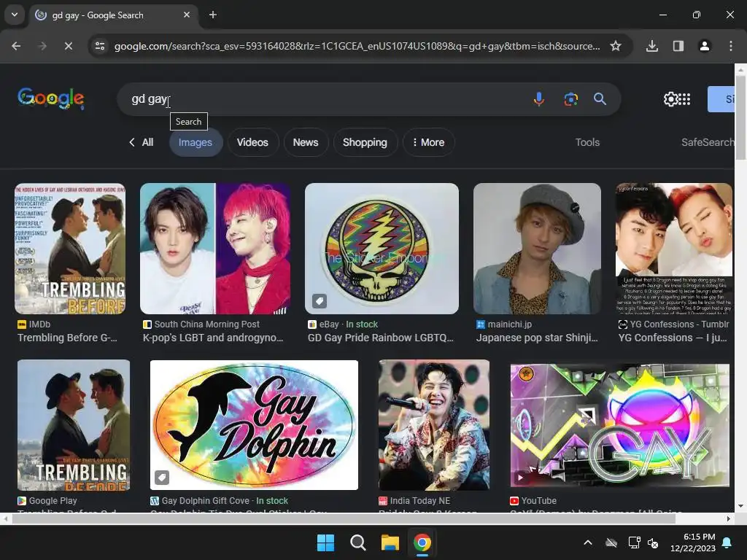Expand the More filters menu
This screenshot has width=747, height=560.
(x=428, y=142)
